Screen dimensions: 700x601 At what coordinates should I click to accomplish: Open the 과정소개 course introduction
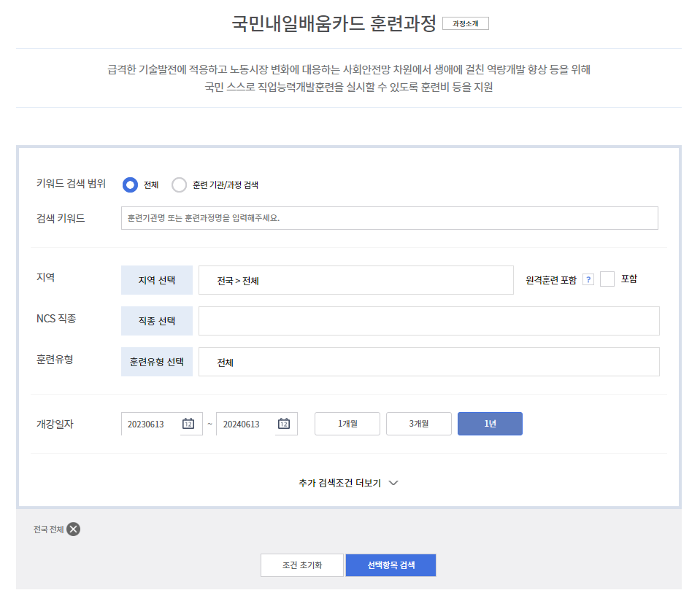[x=465, y=23]
